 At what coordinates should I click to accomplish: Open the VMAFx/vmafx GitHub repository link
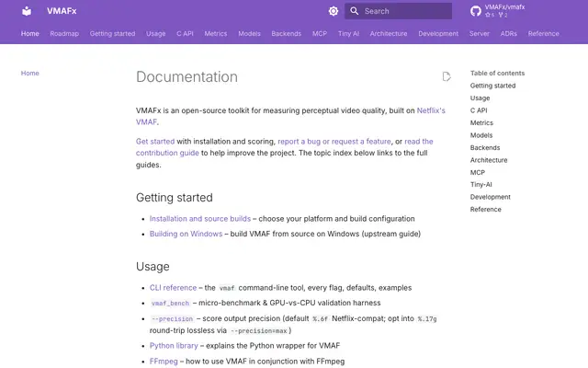point(498,11)
